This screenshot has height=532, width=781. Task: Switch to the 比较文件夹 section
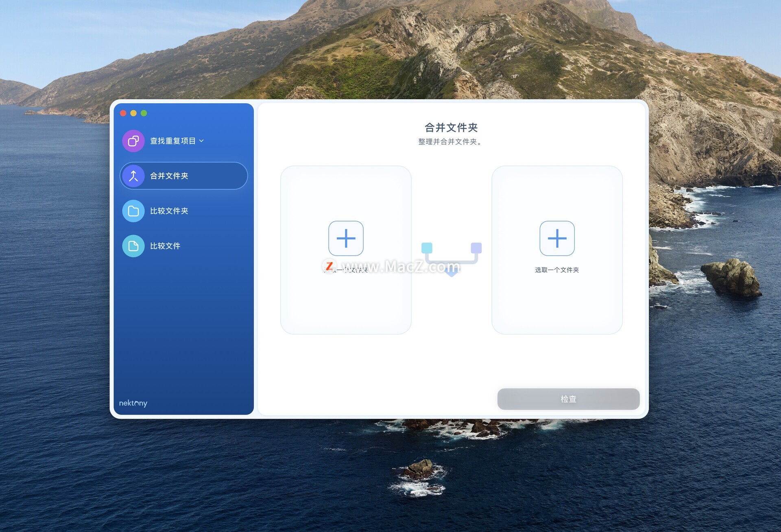pyautogui.click(x=169, y=211)
